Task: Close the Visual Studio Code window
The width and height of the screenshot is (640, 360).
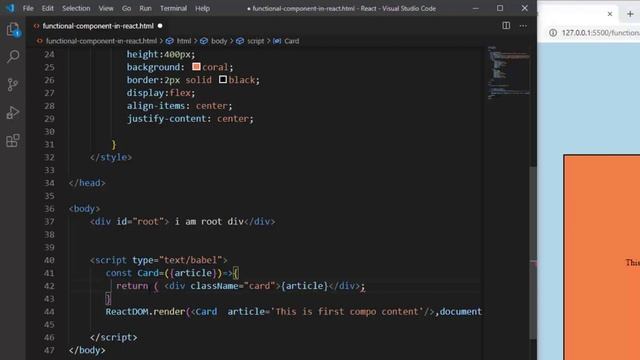Action: [x=524, y=8]
